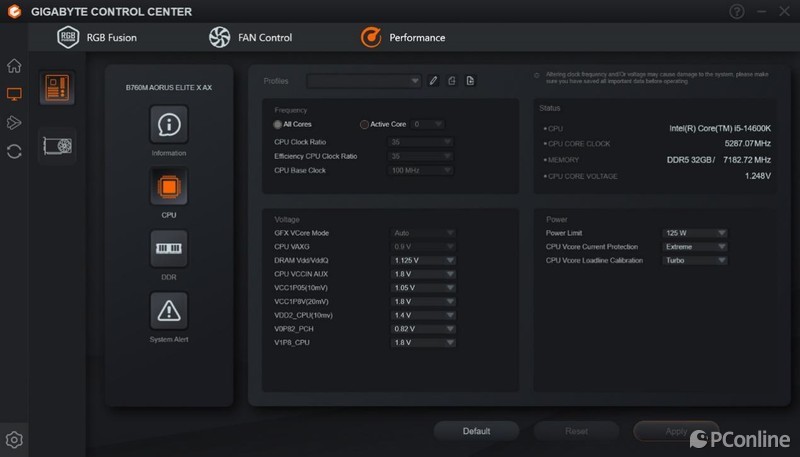Open the VCC1P05(10mV) dropdown
This screenshot has height=457, width=800.
point(423,288)
